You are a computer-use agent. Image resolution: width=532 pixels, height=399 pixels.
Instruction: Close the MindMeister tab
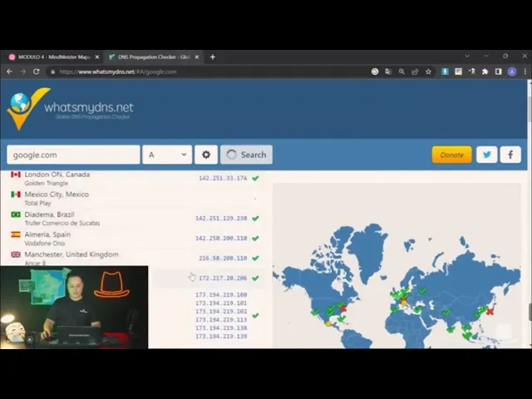(x=97, y=57)
